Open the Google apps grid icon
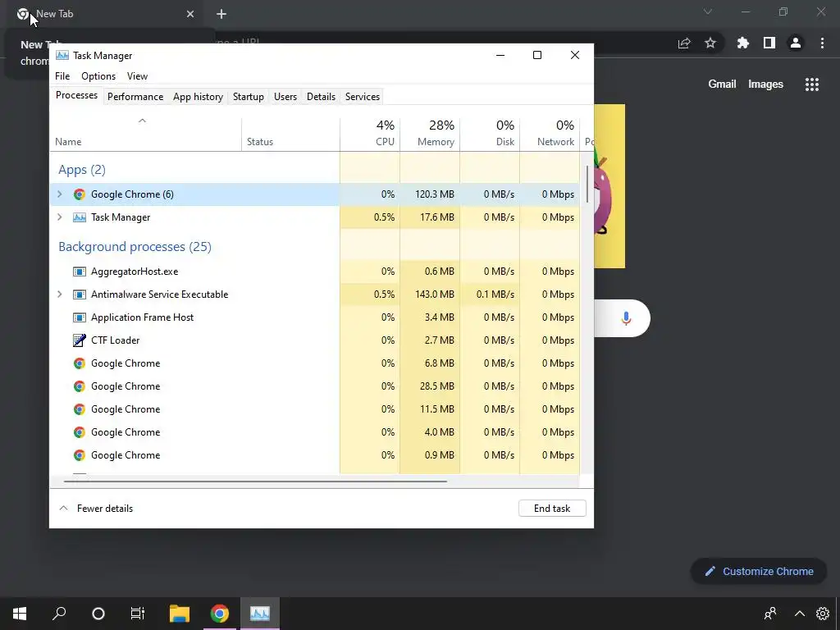The width and height of the screenshot is (840, 630). click(x=812, y=84)
